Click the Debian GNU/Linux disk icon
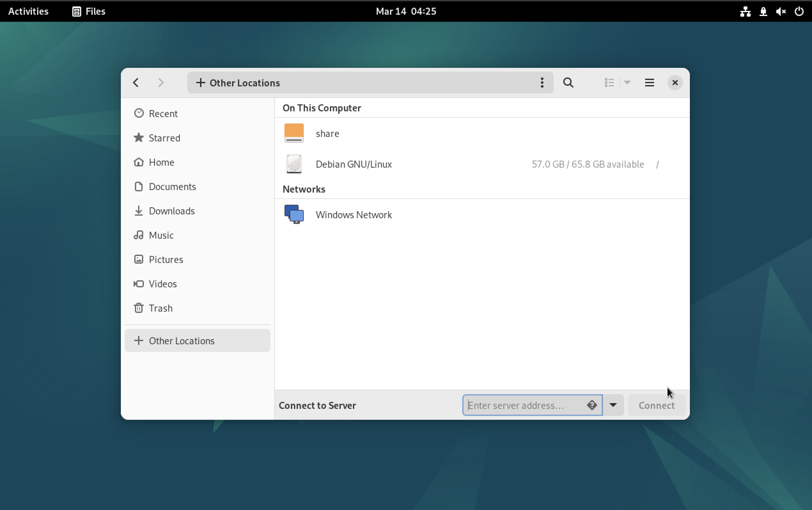Screen dimensions: 812x510 pyautogui.click(x=294, y=164)
